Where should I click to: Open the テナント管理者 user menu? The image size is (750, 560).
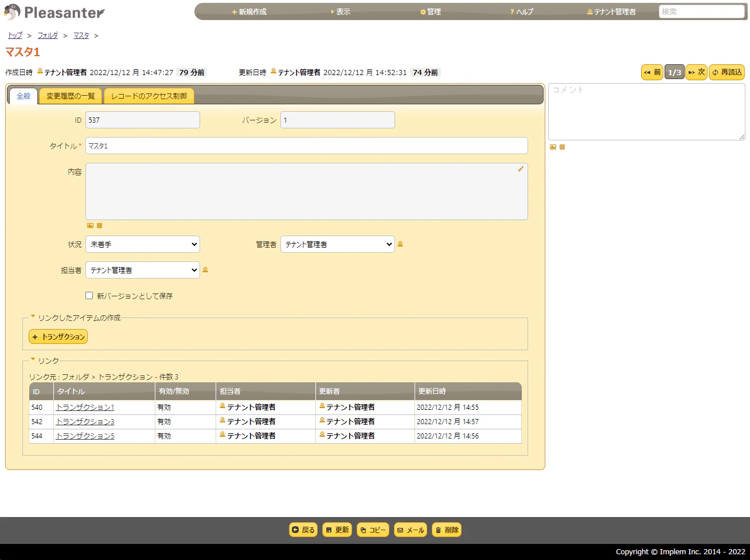611,11
